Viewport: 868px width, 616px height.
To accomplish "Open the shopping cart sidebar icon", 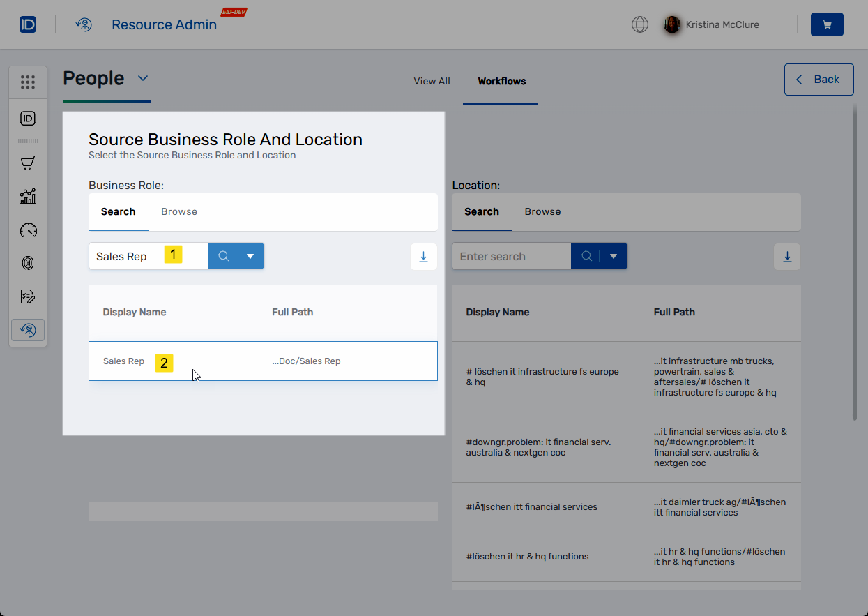I will (28, 163).
